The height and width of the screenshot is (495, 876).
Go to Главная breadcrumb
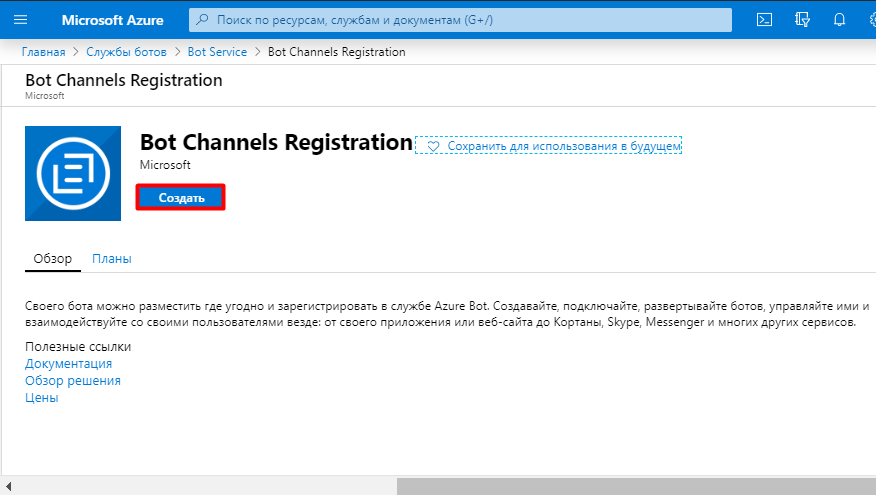pyautogui.click(x=44, y=52)
